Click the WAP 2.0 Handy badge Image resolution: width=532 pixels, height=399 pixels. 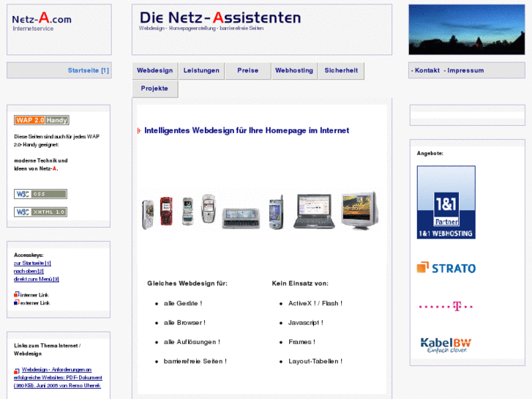pyautogui.click(x=42, y=120)
